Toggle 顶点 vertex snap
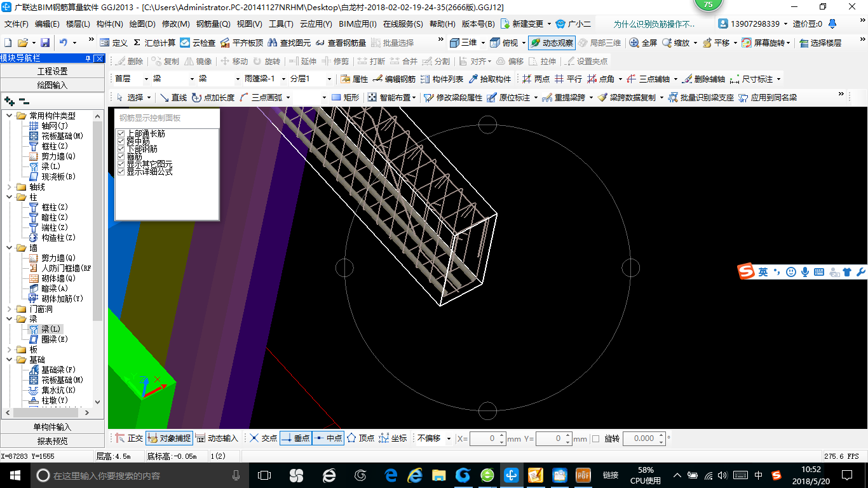The height and width of the screenshot is (488, 868). click(x=360, y=438)
